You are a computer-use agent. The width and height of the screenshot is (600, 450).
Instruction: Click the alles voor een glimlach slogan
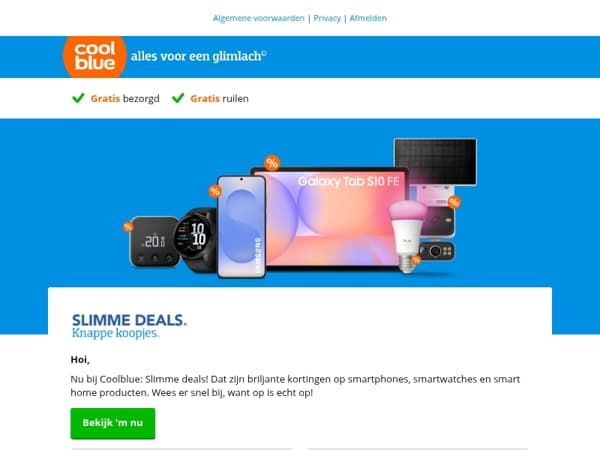pyautogui.click(x=199, y=56)
